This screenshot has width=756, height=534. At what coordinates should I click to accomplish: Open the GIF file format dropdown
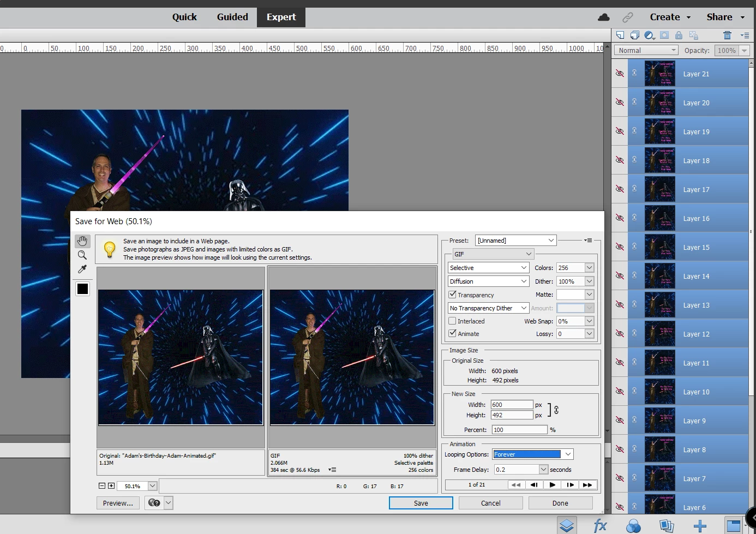(x=493, y=254)
